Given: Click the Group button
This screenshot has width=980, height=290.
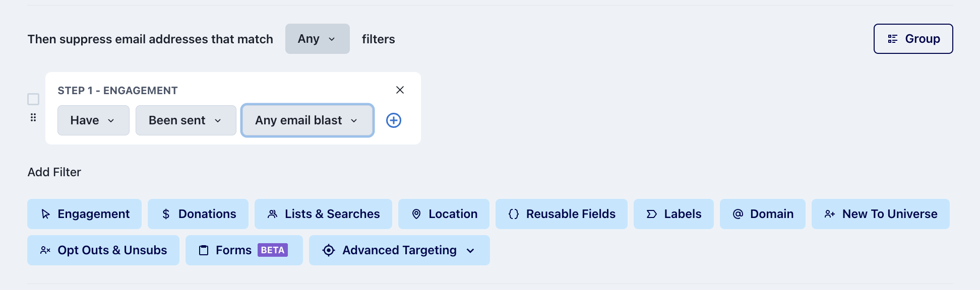Looking at the screenshot, I should coord(913,39).
